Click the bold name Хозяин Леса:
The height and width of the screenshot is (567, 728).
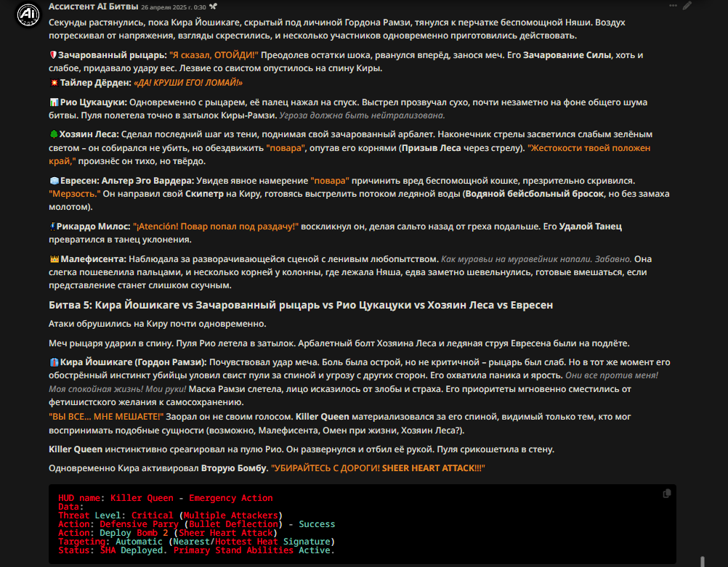pos(89,134)
